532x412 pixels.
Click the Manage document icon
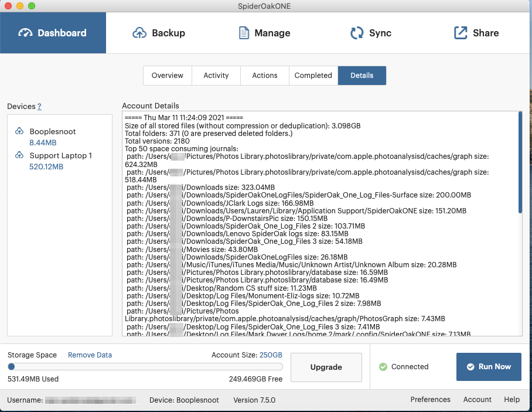coord(244,33)
